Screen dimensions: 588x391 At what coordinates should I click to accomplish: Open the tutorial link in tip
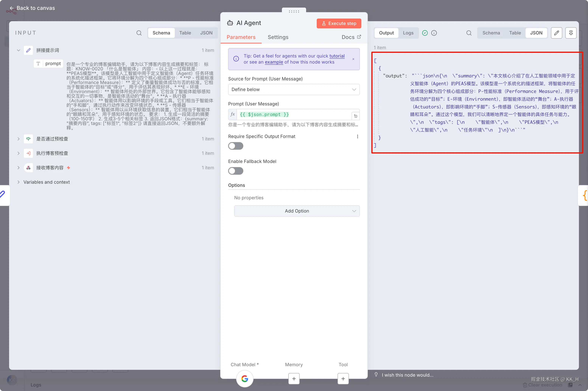(337, 56)
